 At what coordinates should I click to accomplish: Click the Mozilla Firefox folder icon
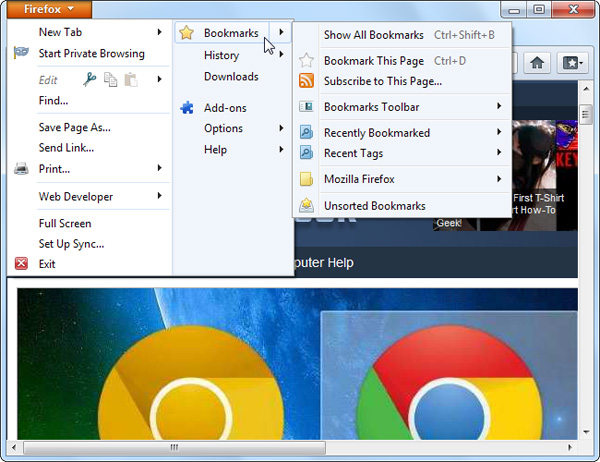pos(306,179)
